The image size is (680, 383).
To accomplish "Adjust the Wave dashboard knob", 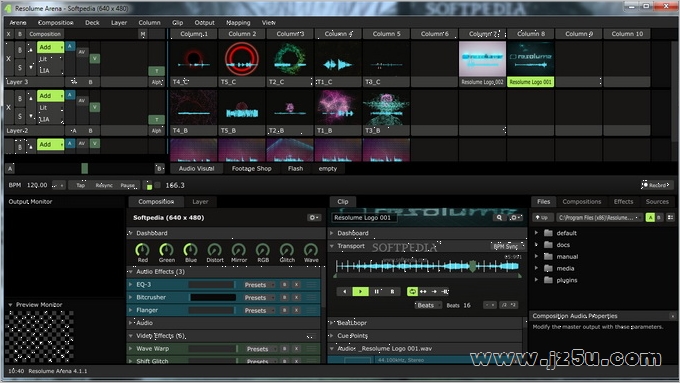I will coord(311,250).
